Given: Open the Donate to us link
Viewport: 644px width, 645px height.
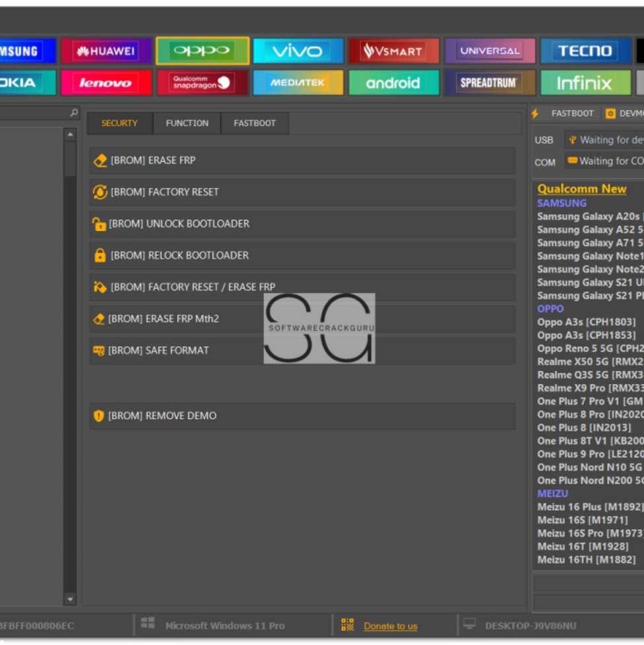Looking at the screenshot, I should [390, 626].
